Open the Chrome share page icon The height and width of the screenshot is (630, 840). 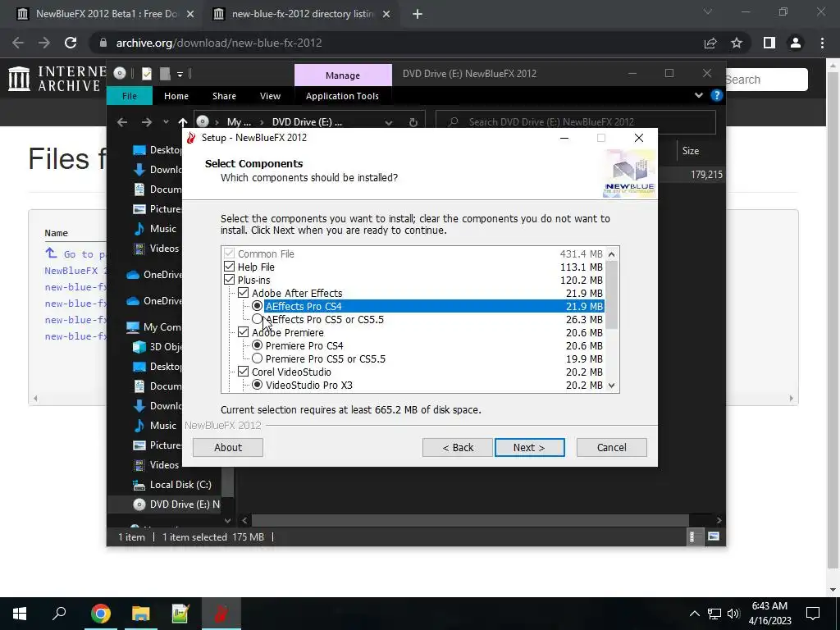coord(710,43)
